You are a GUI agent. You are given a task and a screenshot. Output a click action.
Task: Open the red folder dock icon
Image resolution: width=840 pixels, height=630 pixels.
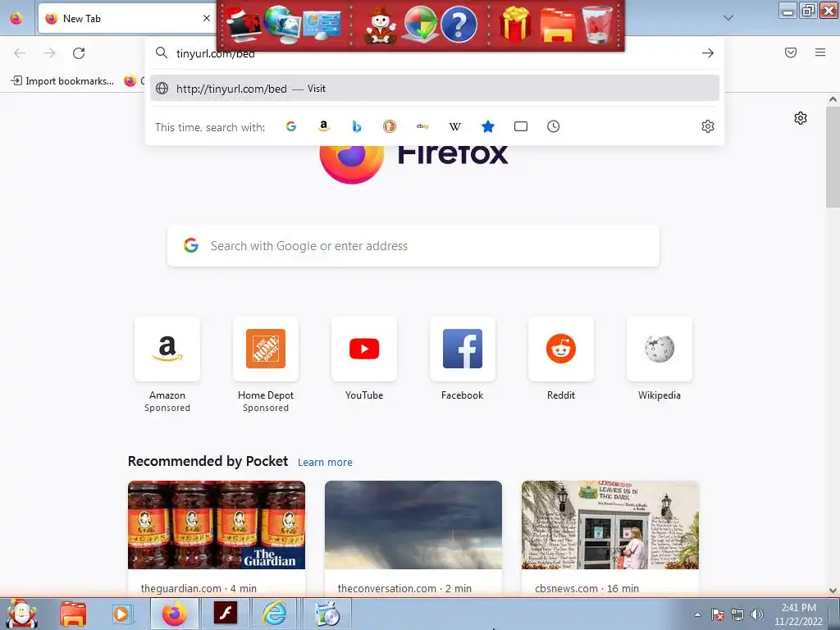[557, 25]
